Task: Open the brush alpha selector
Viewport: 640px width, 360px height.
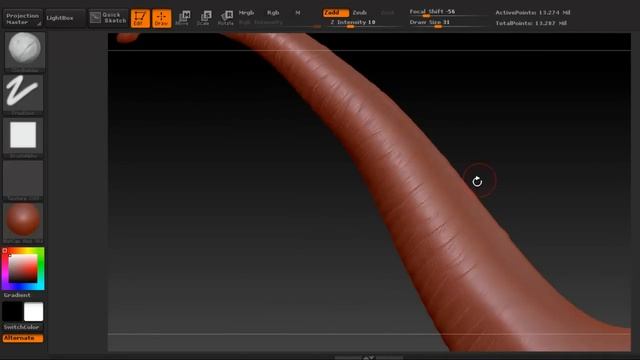Action: [x=23, y=137]
